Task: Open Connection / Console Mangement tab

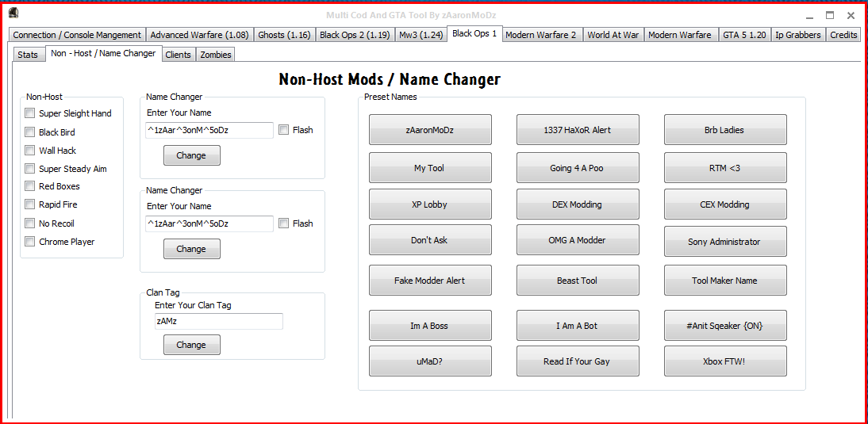Action: click(77, 35)
